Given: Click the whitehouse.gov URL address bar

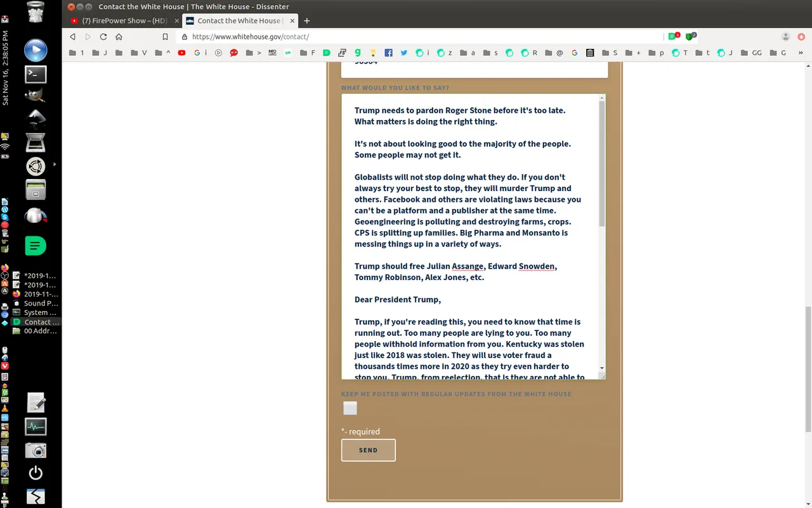Looking at the screenshot, I should [419, 37].
